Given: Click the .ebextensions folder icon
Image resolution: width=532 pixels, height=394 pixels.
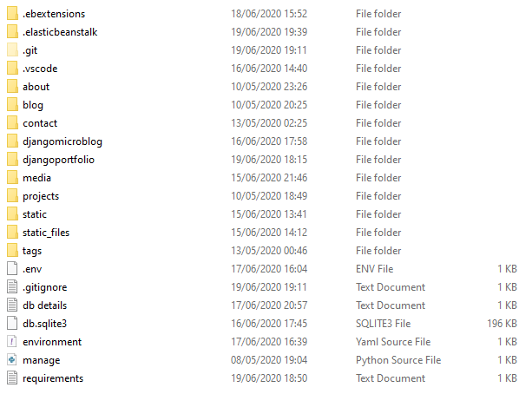Looking at the screenshot, I should click(11, 14).
